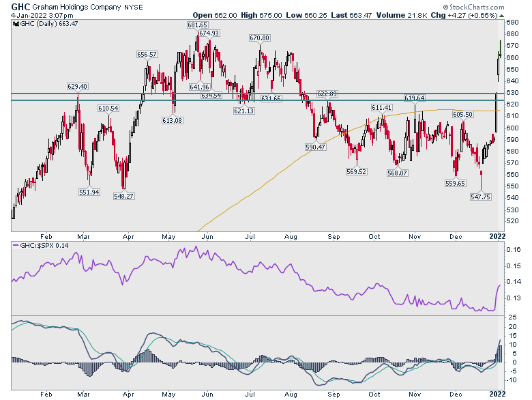Image resolution: width=532 pixels, height=400 pixels.
Task: Click the 4-Jan-2022 3:07pm timestamp
Action: pyautogui.click(x=42, y=16)
